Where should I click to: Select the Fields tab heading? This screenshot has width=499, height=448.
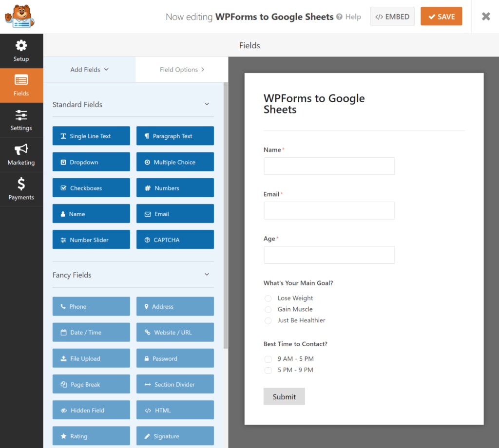point(249,45)
